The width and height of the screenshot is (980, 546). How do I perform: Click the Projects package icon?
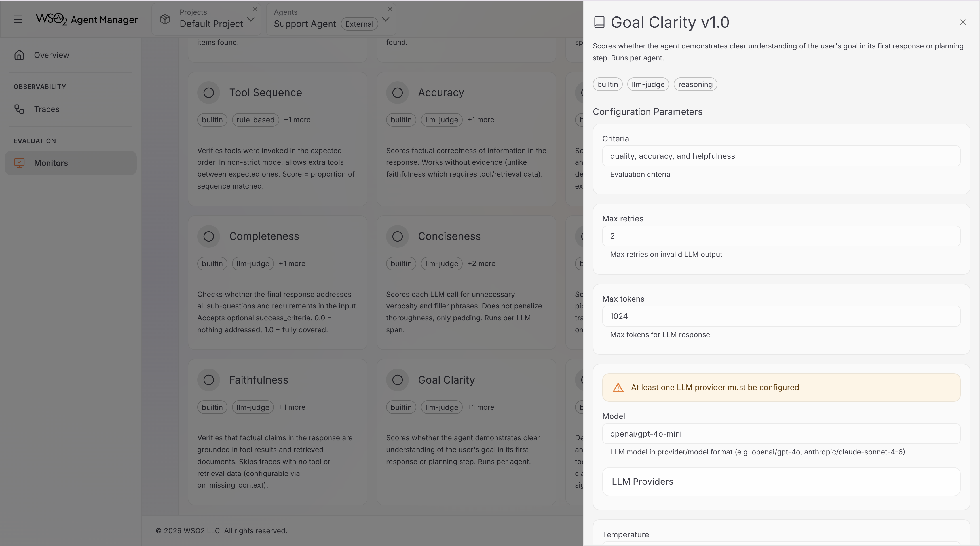coord(165,19)
